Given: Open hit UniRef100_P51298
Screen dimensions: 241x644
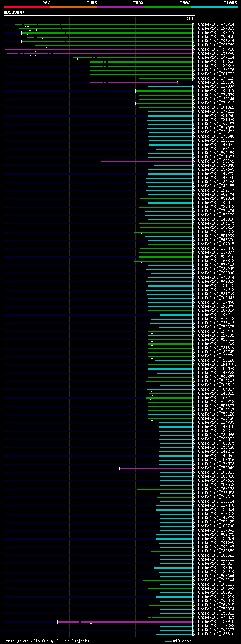Looking at the screenshot, I should coord(216,116).
